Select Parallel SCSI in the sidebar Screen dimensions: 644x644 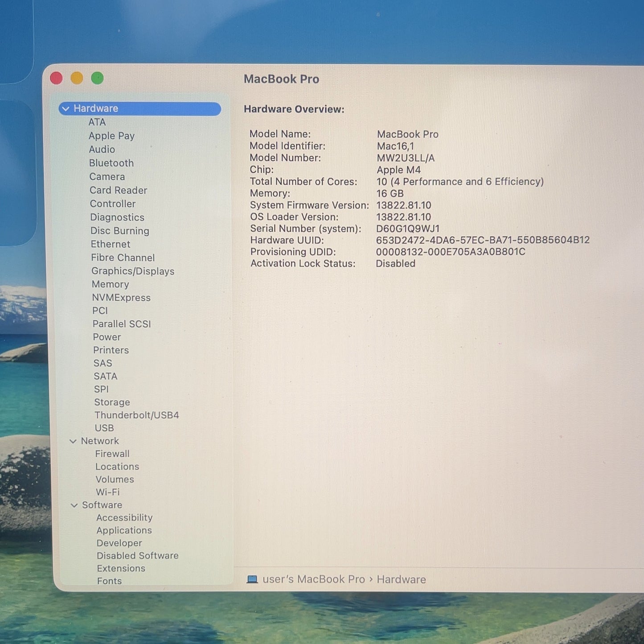tap(122, 324)
